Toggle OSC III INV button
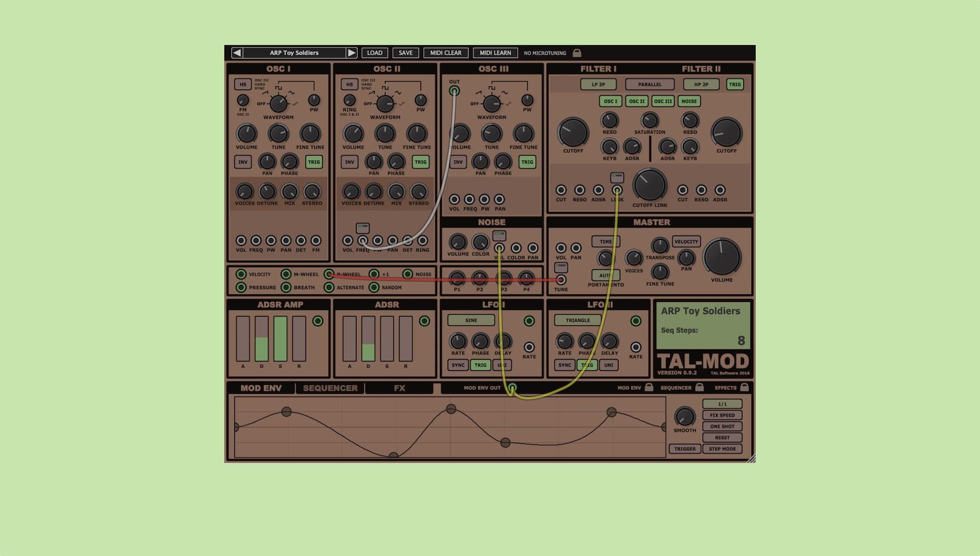Screen dimensions: 980x556 pos(458,162)
